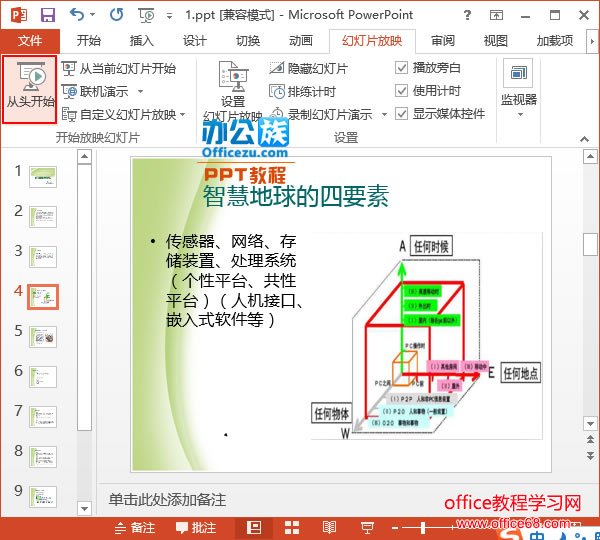Open Ribbon Display Options button
This screenshot has width=600, height=540.
pyautogui.click(x=496, y=15)
